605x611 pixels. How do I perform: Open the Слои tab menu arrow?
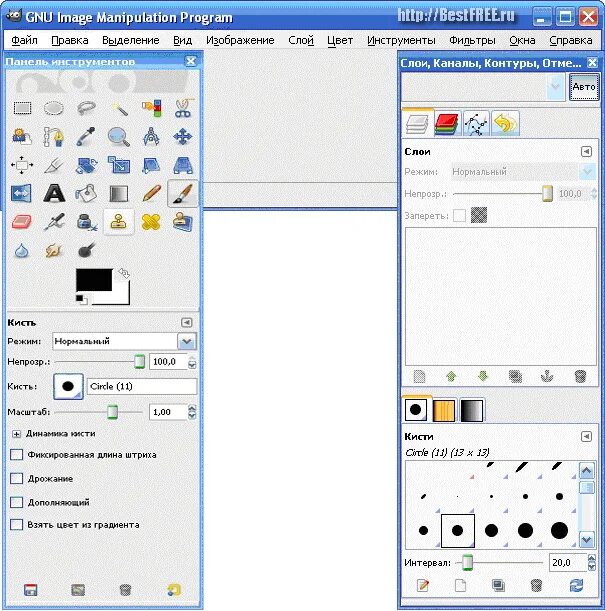[x=586, y=151]
